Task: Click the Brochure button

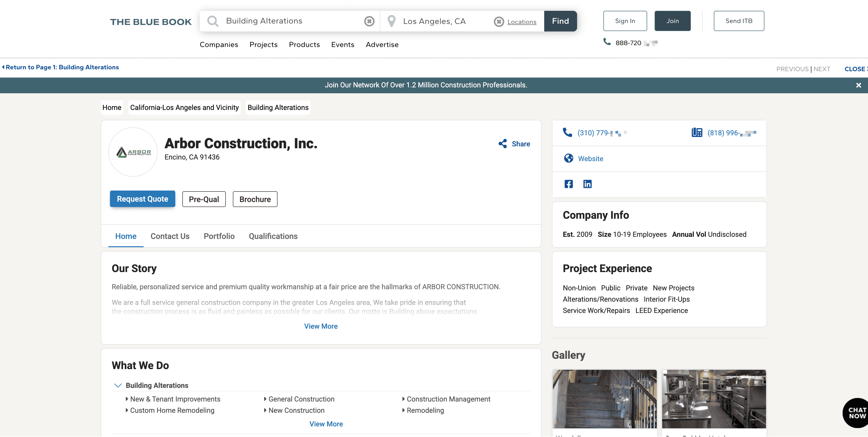Action: coord(255,199)
